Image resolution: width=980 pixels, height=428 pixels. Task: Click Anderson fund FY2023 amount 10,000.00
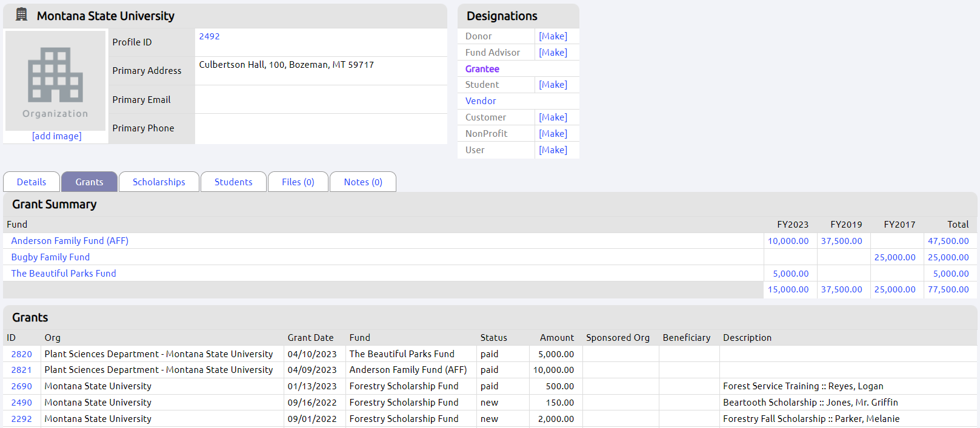(788, 241)
